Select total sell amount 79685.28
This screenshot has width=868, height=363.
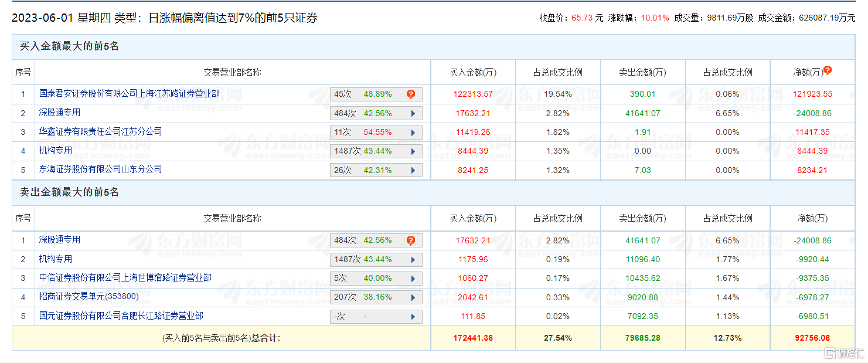(643, 338)
